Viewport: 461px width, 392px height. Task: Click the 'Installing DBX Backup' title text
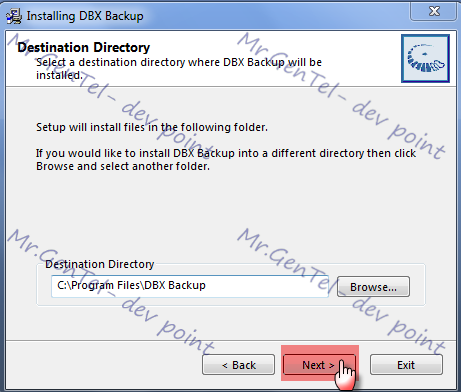tap(85, 16)
